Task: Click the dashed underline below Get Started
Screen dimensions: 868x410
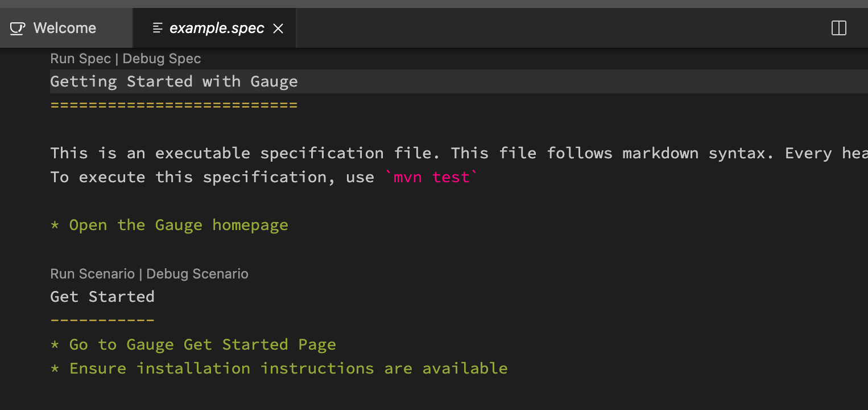Action: [102, 319]
